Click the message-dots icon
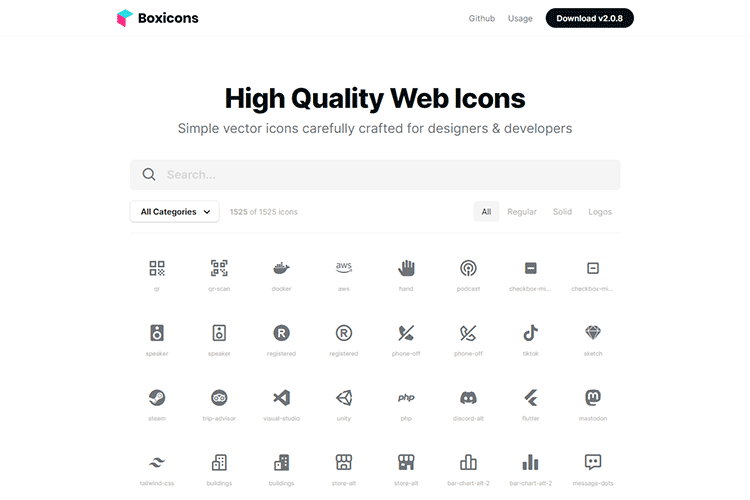750x500 pixels. pos(592,462)
